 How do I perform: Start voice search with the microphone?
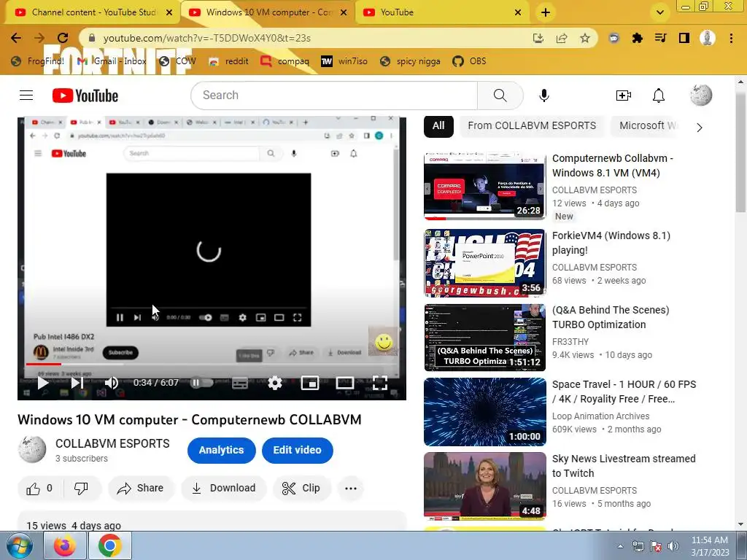[544, 96]
